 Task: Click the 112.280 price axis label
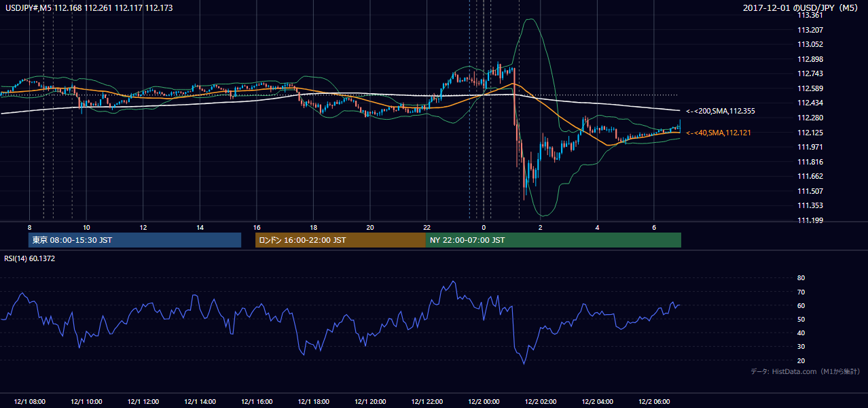[x=810, y=118]
